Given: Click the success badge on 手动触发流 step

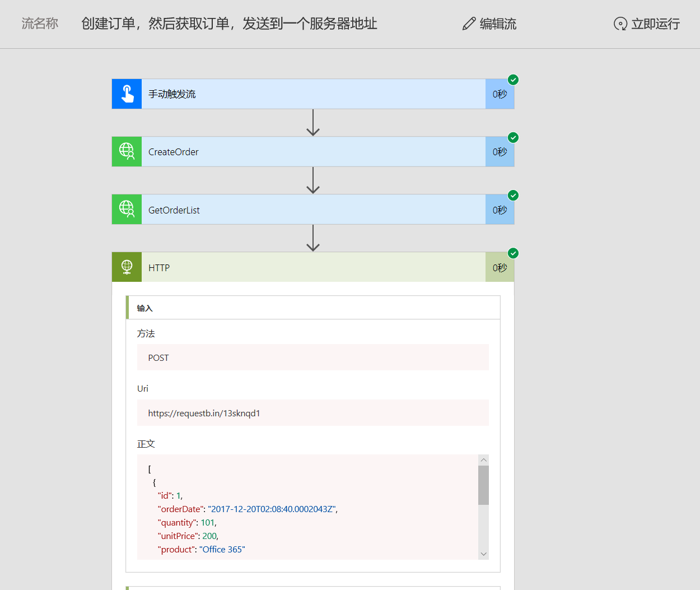Looking at the screenshot, I should click(514, 80).
